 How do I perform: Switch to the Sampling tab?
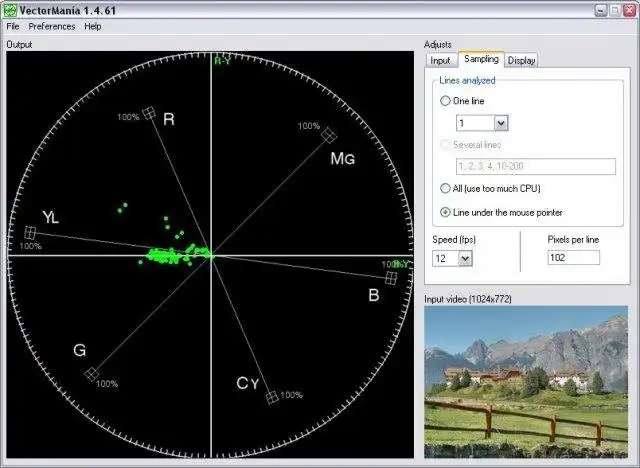click(481, 59)
